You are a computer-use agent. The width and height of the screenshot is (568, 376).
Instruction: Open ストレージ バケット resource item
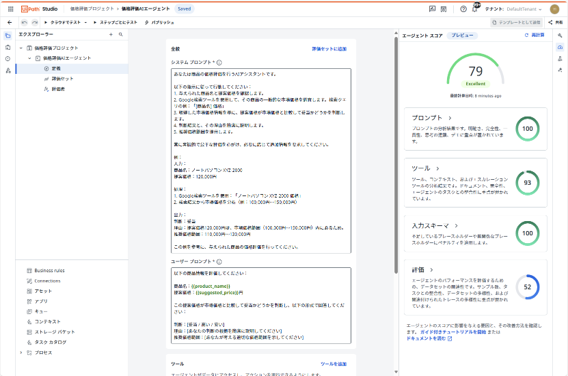[x=50, y=332]
